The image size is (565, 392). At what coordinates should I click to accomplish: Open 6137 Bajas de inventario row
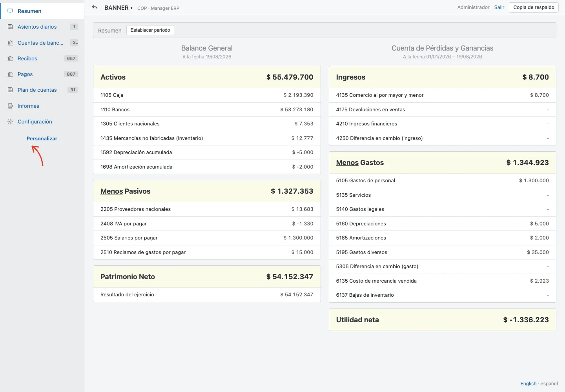point(442,295)
